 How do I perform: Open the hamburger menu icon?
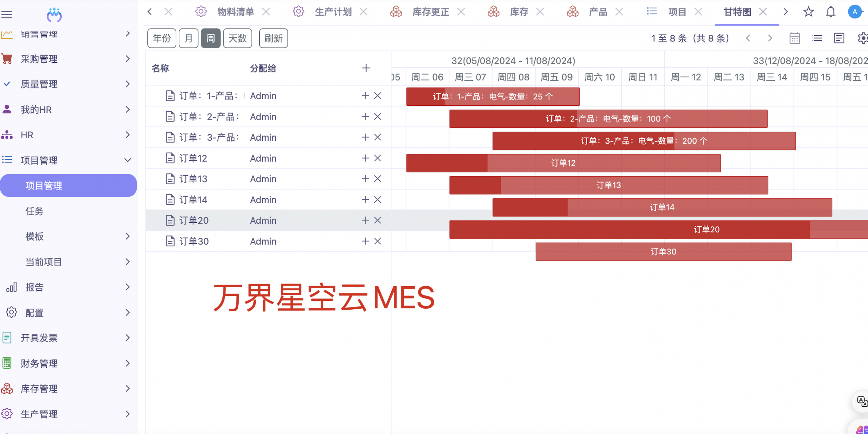click(7, 15)
